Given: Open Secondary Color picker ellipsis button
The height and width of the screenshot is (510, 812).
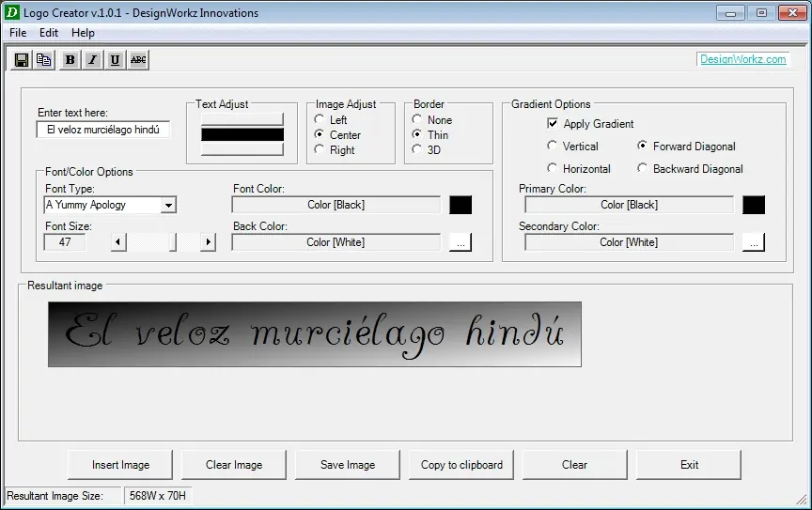Looking at the screenshot, I should coord(754,242).
